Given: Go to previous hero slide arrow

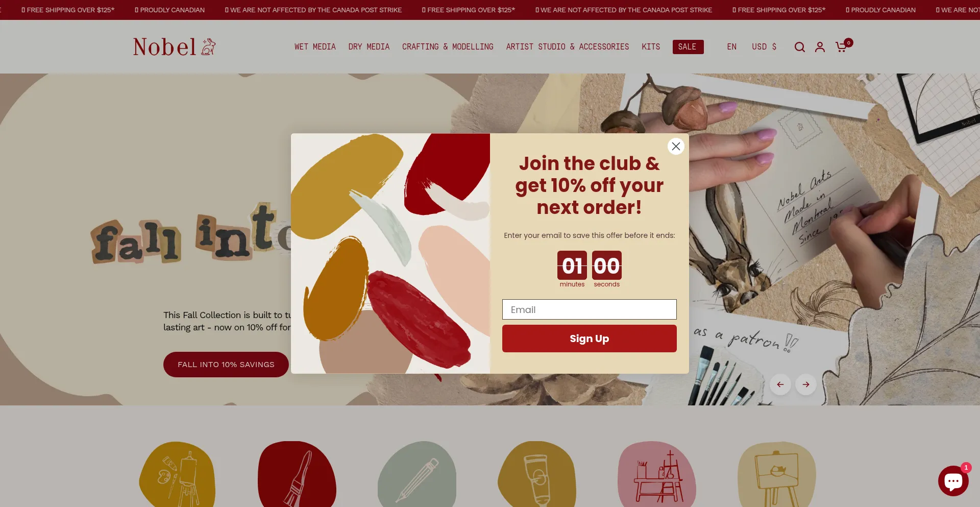Looking at the screenshot, I should tap(780, 384).
